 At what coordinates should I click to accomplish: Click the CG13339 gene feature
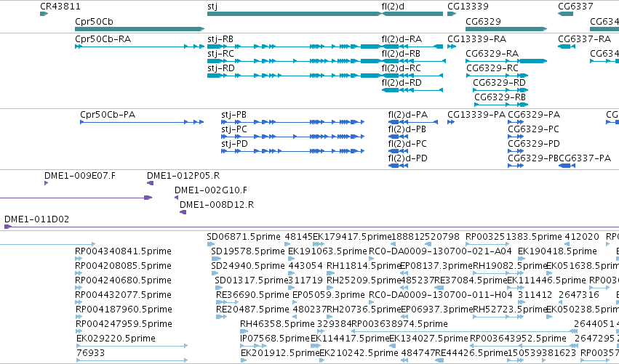[452, 14]
